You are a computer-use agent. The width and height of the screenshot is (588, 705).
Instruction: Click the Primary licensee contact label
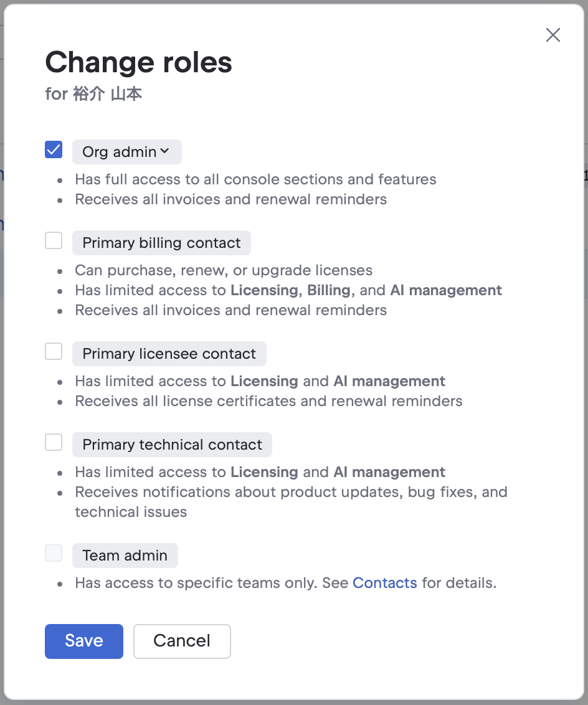[169, 354]
